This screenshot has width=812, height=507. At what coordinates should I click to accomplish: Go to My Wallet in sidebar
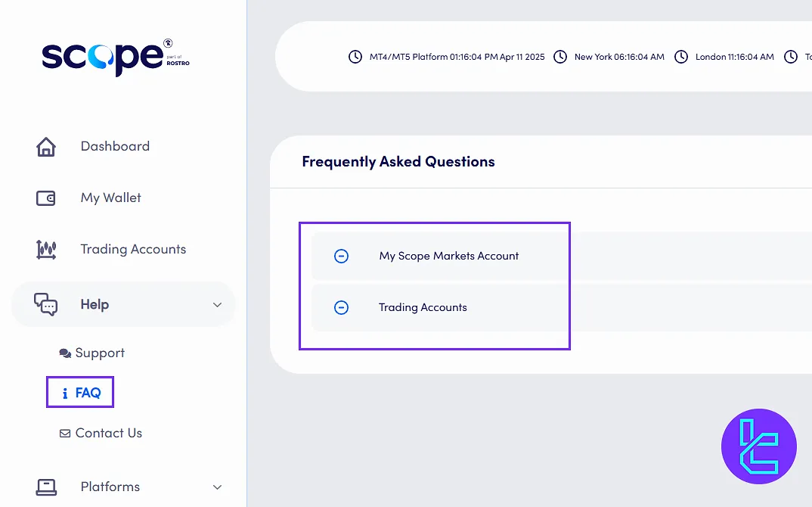tap(111, 198)
